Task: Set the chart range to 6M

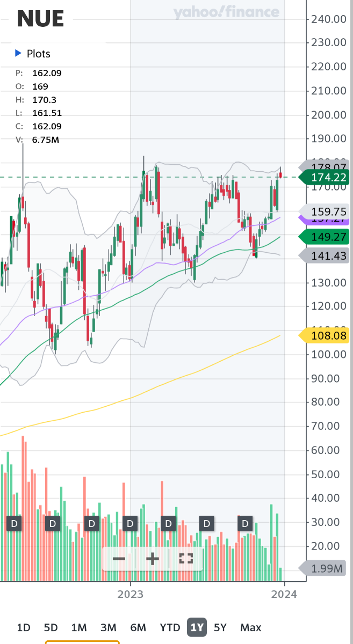Action: point(138,627)
